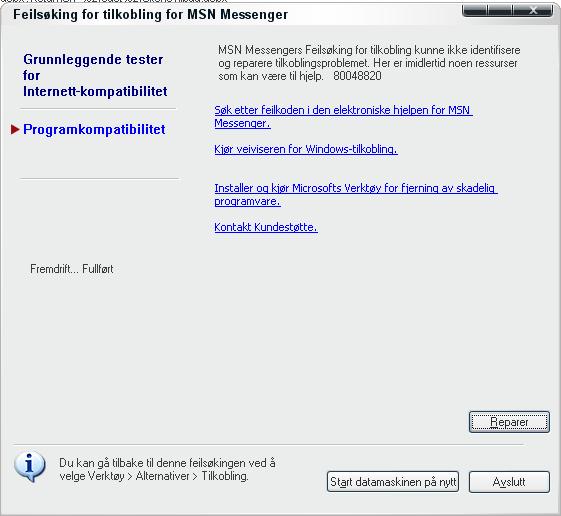Click the Reparer button
This screenshot has height=516, width=561.
[509, 422]
